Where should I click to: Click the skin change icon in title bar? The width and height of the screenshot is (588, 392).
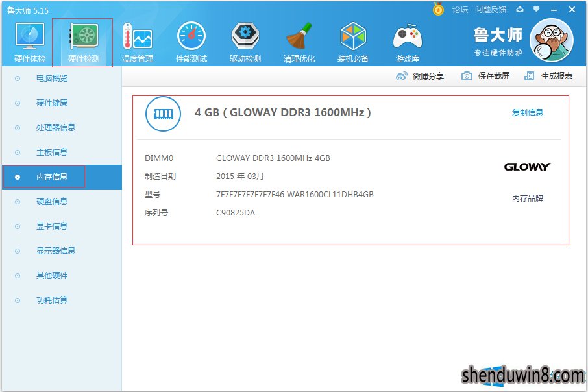click(x=520, y=9)
